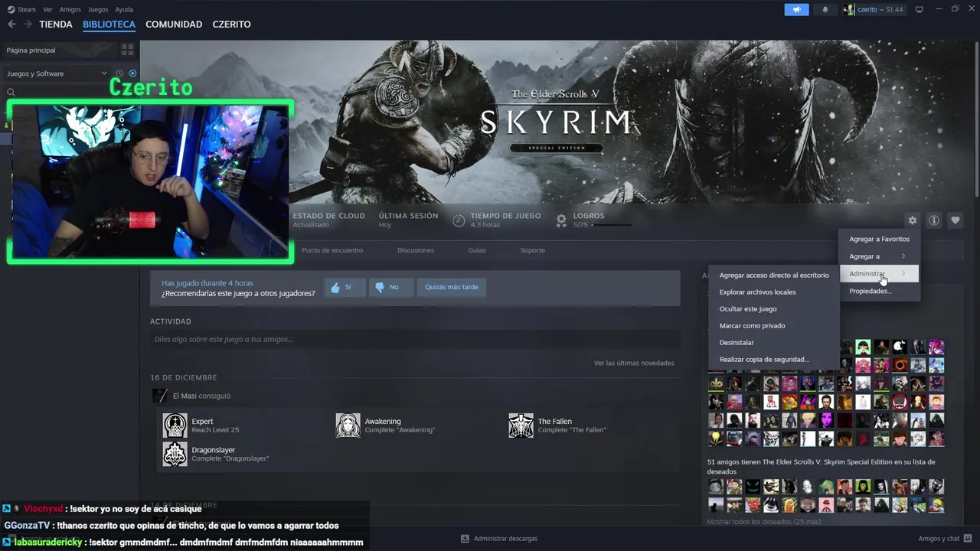Toggle show ready-to-play games filter
This screenshot has height=551, width=980.
click(132, 73)
